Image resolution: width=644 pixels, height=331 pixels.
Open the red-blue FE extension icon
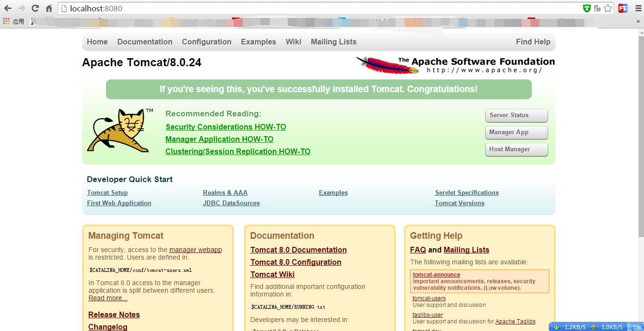click(623, 8)
